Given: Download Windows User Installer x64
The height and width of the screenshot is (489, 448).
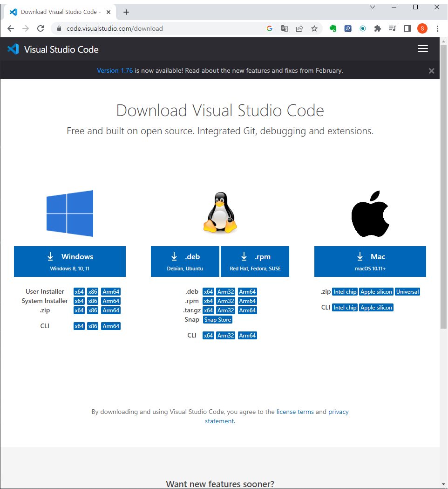Looking at the screenshot, I should tap(79, 292).
